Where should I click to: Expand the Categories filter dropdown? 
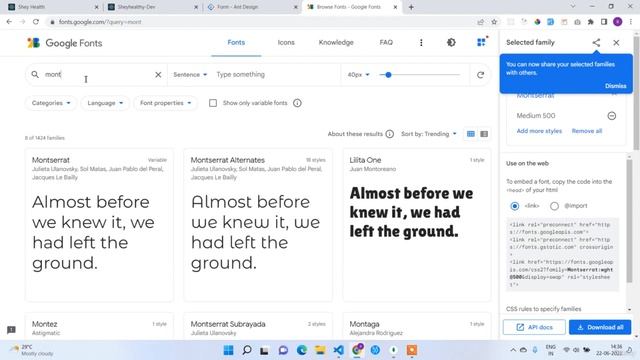(x=51, y=103)
